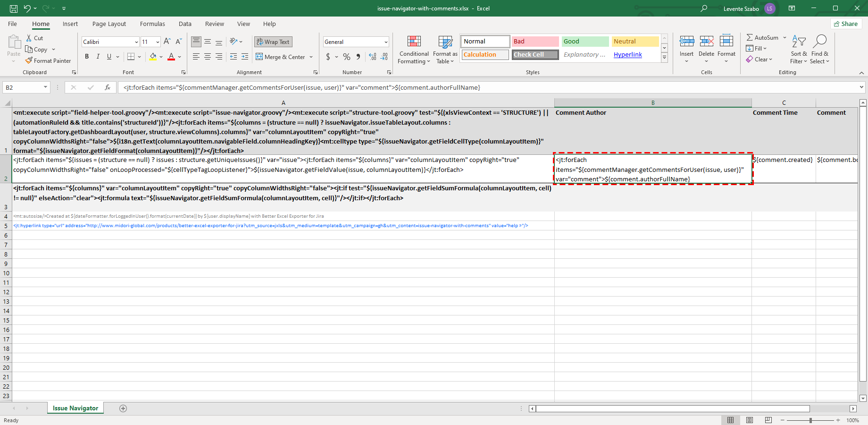Click the Format Painter brush

(x=29, y=61)
